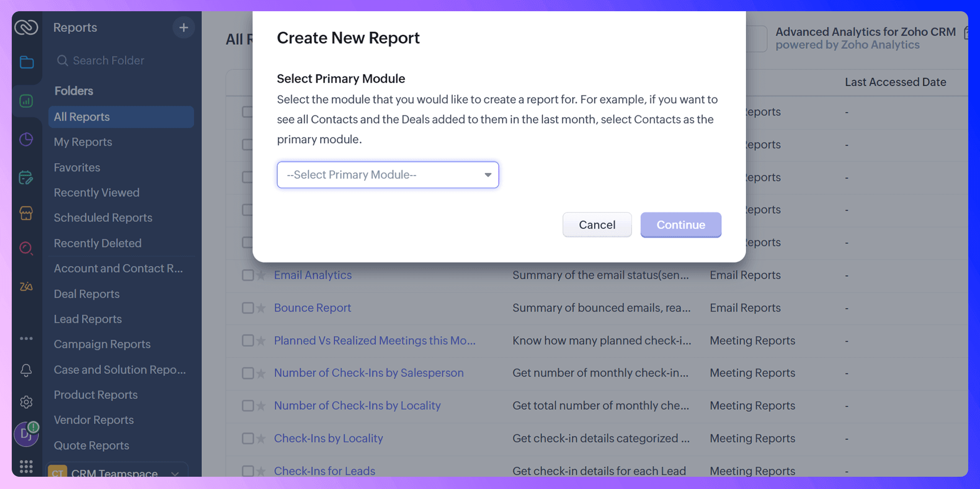This screenshot has width=980, height=489.
Task: Click the notification bell icon
Action: point(27,370)
